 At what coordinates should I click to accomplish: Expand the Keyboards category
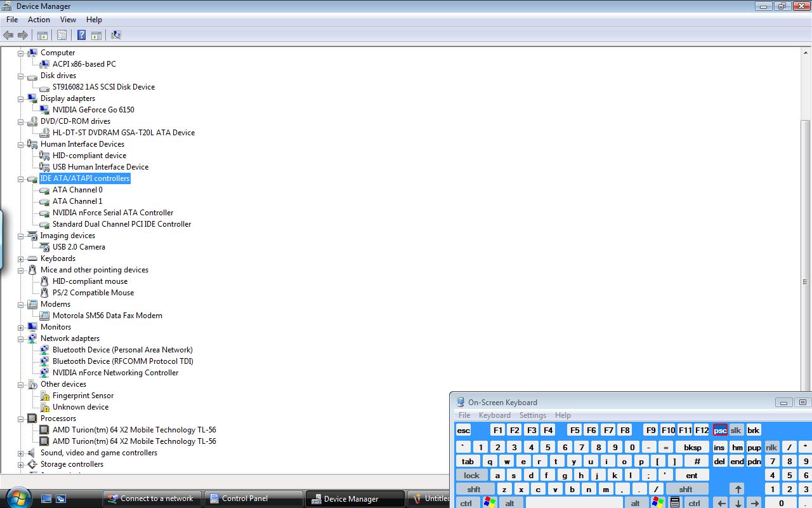pos(20,258)
